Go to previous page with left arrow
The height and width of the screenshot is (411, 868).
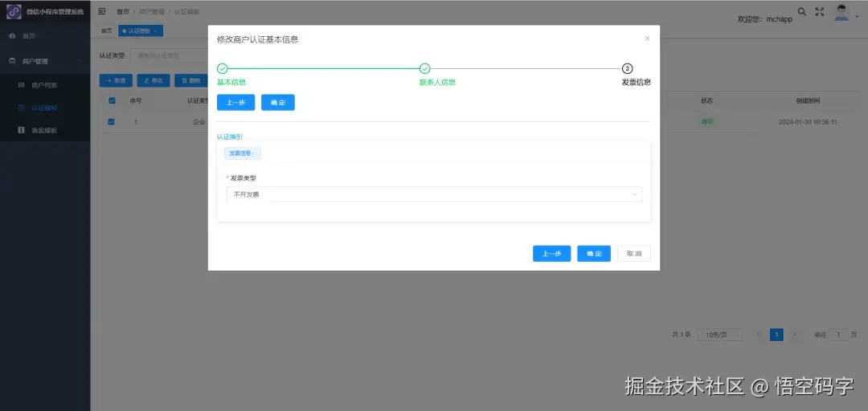[759, 335]
